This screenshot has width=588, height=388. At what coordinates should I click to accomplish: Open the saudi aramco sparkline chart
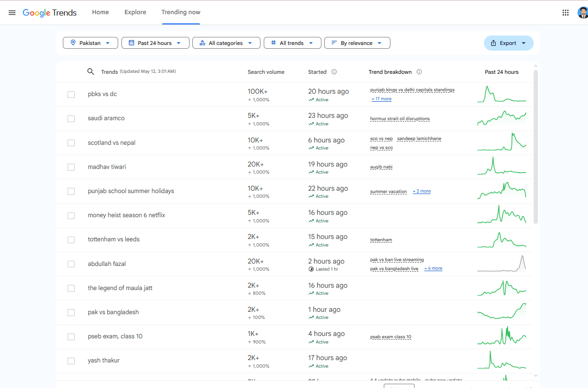502,118
